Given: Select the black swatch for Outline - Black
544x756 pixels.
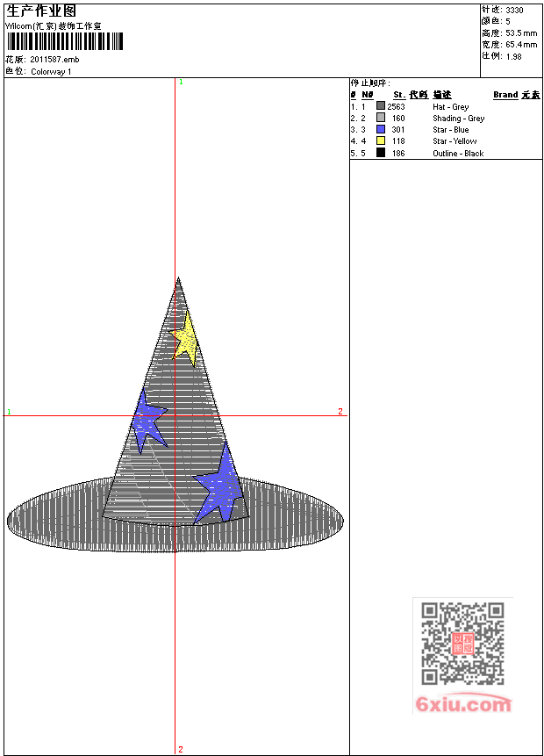Looking at the screenshot, I should click(x=381, y=153).
